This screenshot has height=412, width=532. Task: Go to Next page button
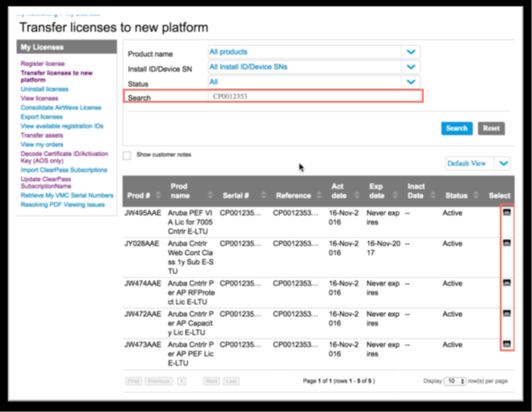coord(212,381)
